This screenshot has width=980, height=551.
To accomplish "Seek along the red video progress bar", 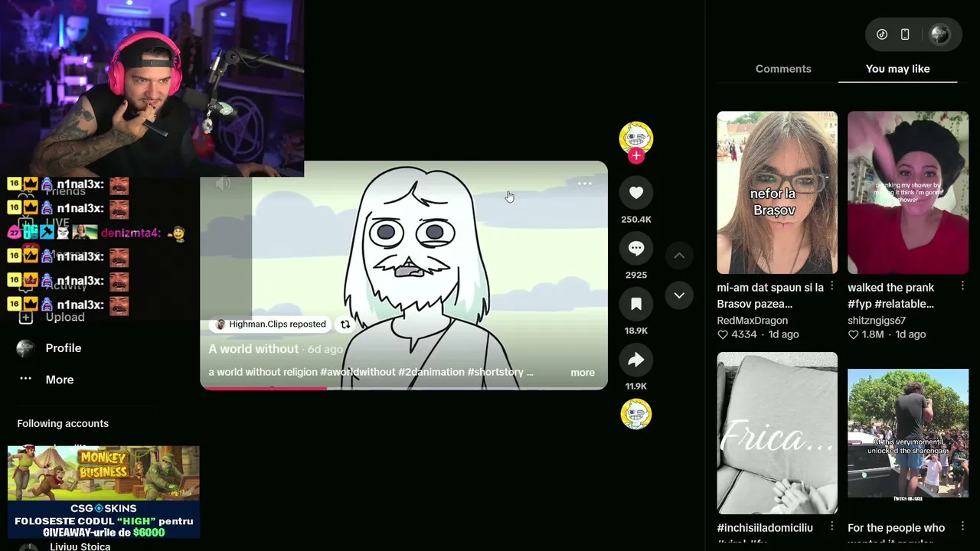I will (403, 388).
